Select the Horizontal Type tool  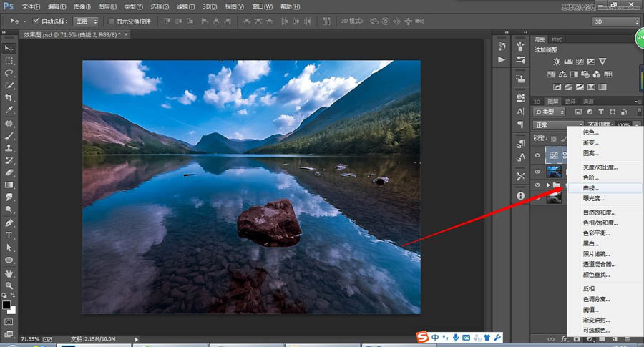click(x=9, y=235)
